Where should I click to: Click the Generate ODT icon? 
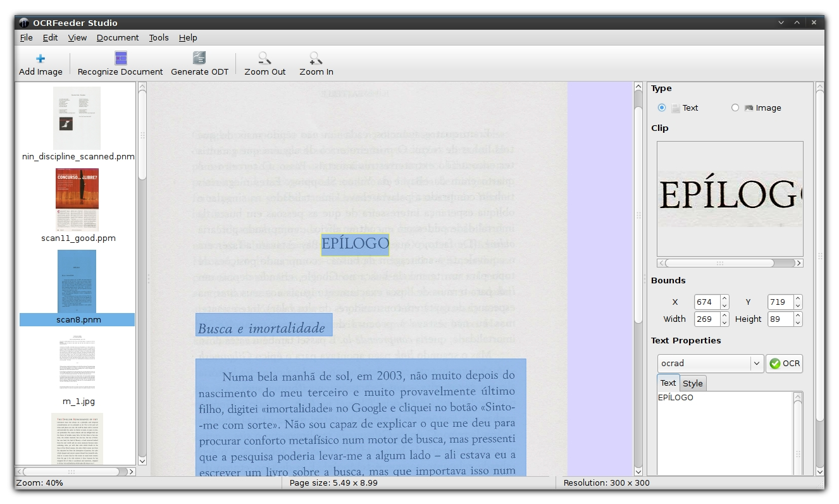click(199, 59)
